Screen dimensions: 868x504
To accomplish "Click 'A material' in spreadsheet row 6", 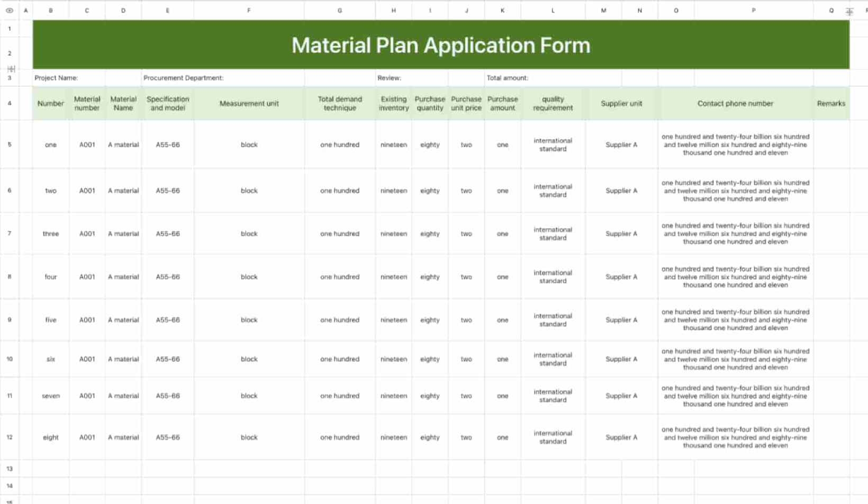I will 123,191.
